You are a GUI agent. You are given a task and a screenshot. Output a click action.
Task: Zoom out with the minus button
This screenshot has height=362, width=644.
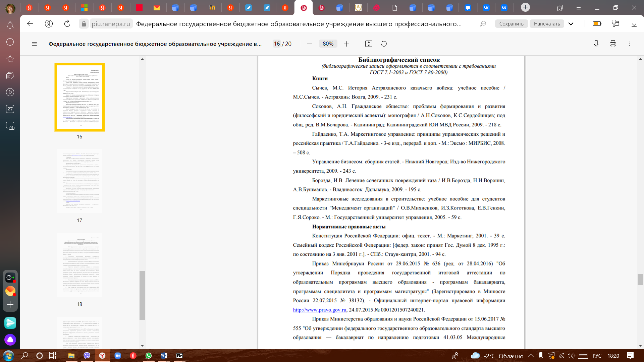(310, 44)
